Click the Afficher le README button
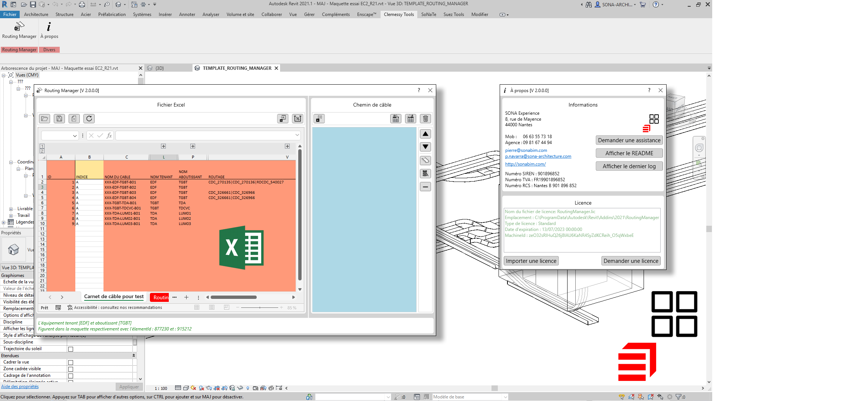 click(x=629, y=153)
